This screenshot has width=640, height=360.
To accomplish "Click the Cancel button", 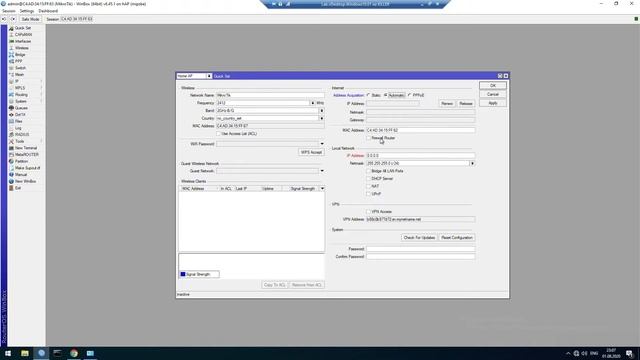I will click(493, 94).
